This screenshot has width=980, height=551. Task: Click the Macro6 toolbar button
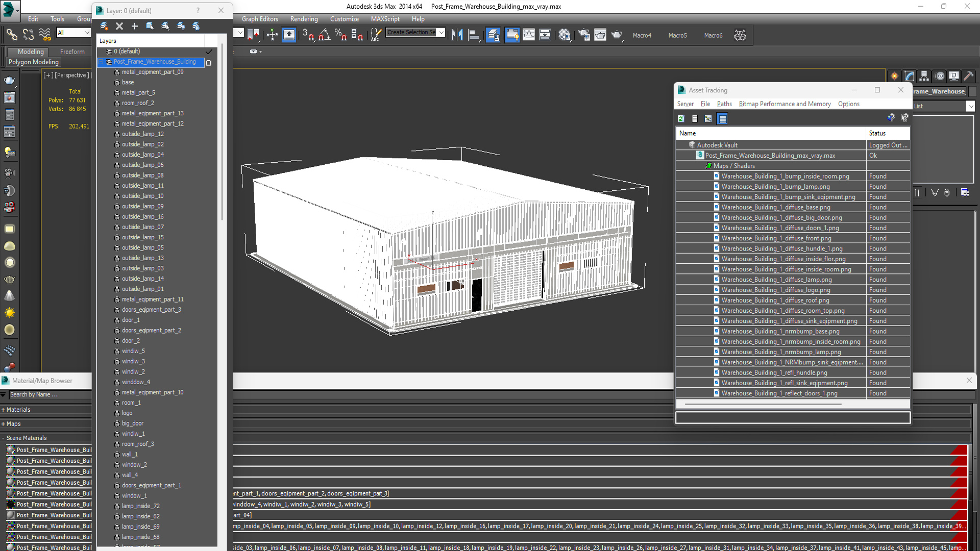tap(713, 35)
